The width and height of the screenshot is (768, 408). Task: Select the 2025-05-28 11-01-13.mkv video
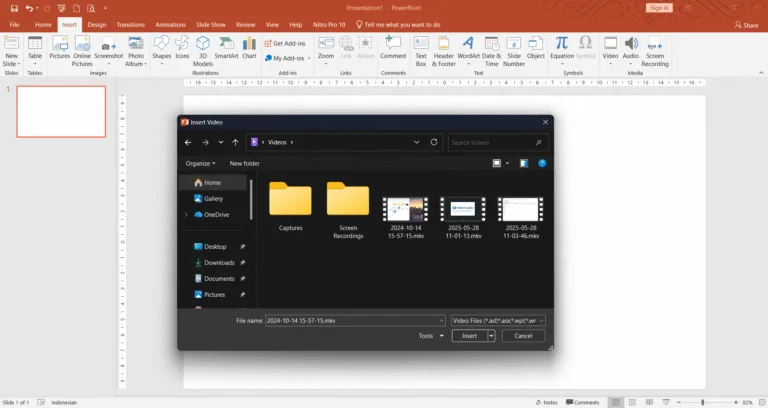[463, 217]
